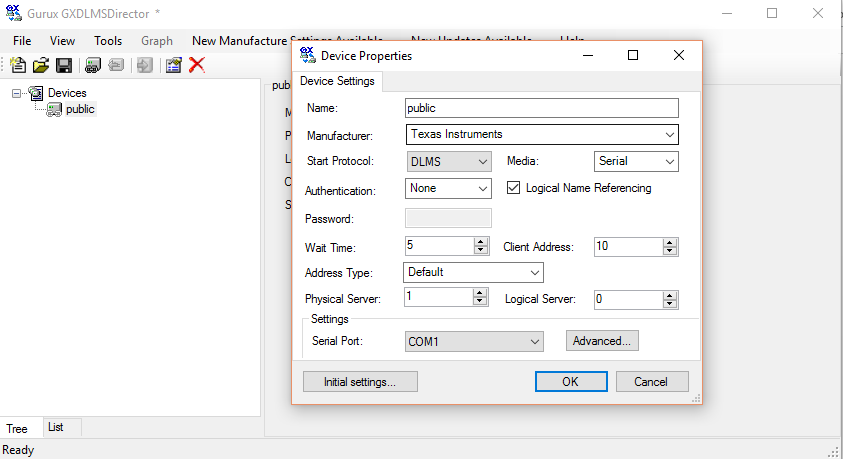Screen dimensions: 843x459
Task: Switch to the Device Settings tab
Action: [337, 81]
